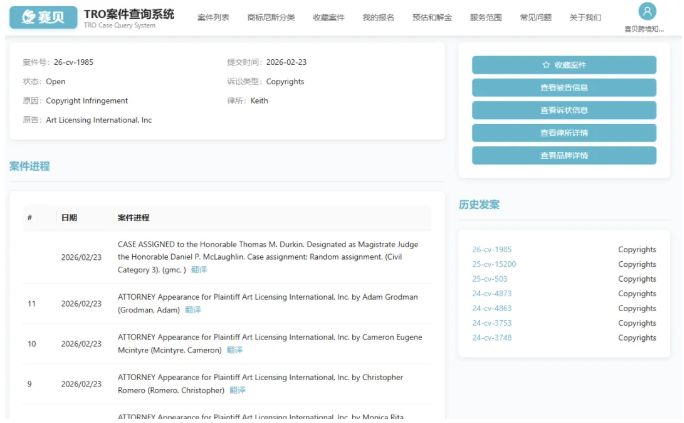
Task: Click law firm name 'Keith'
Action: 259,101
